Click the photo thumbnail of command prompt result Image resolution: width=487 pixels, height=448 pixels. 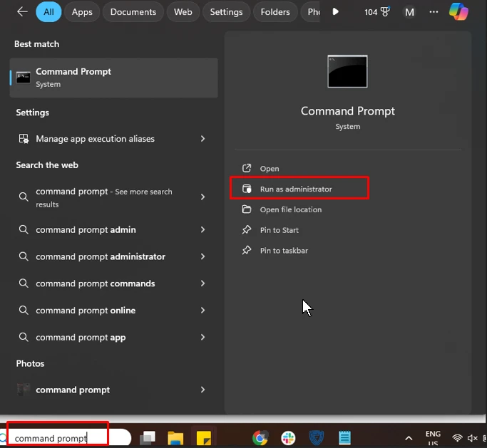pos(24,390)
